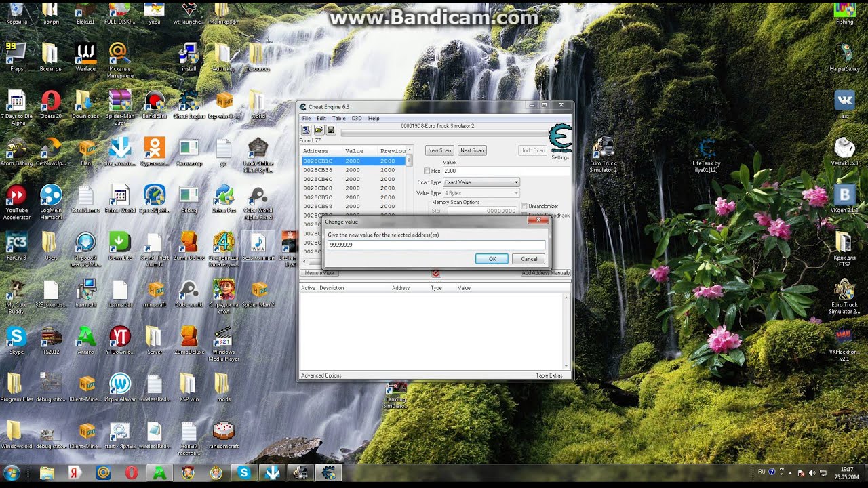Click the Next Scan button

[x=472, y=150]
